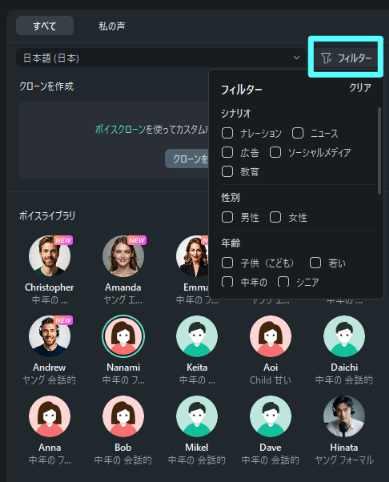The width and height of the screenshot is (389, 482).
Task: Select the Amanda voice avatar
Action: pos(123,256)
